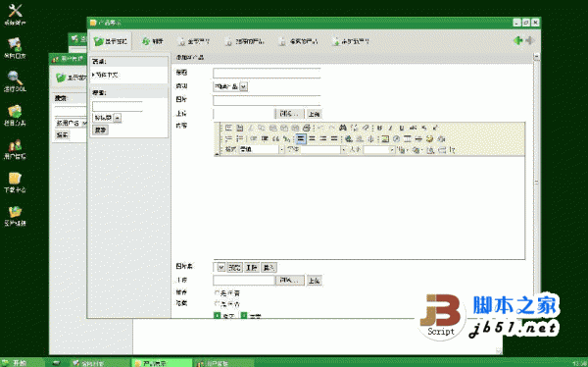This screenshot has height=367, width=588.
Task: Click the Center alignment icon
Action: tap(312, 139)
